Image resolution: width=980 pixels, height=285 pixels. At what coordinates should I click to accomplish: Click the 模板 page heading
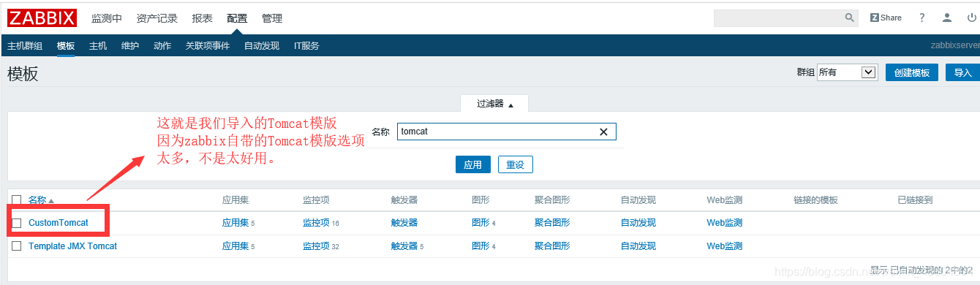[x=23, y=74]
